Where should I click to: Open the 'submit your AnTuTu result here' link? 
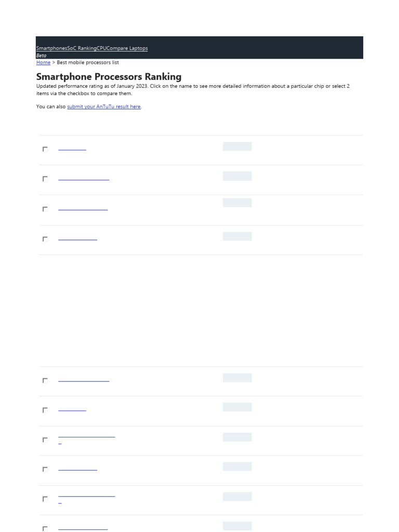104,107
